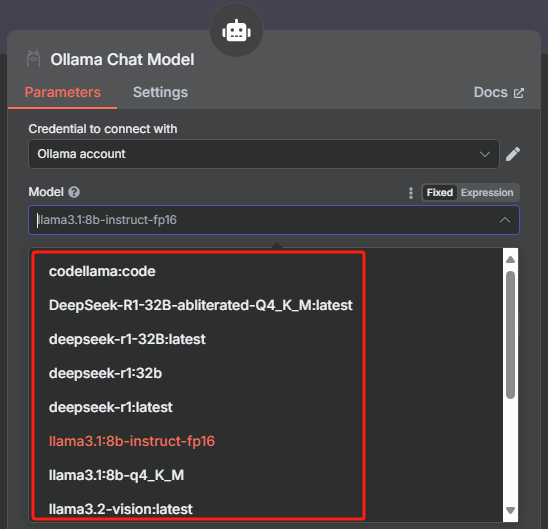
Task: Edit credential with the pencil icon
Action: (513, 154)
